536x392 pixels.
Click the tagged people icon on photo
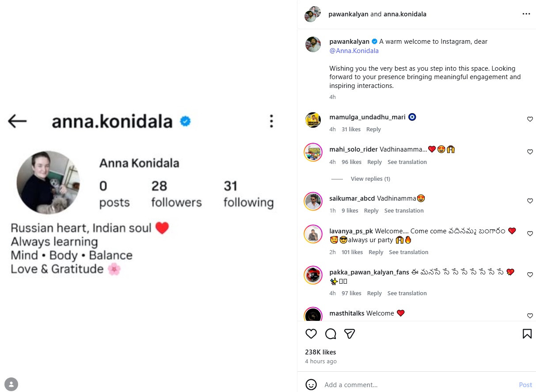pos(11,384)
